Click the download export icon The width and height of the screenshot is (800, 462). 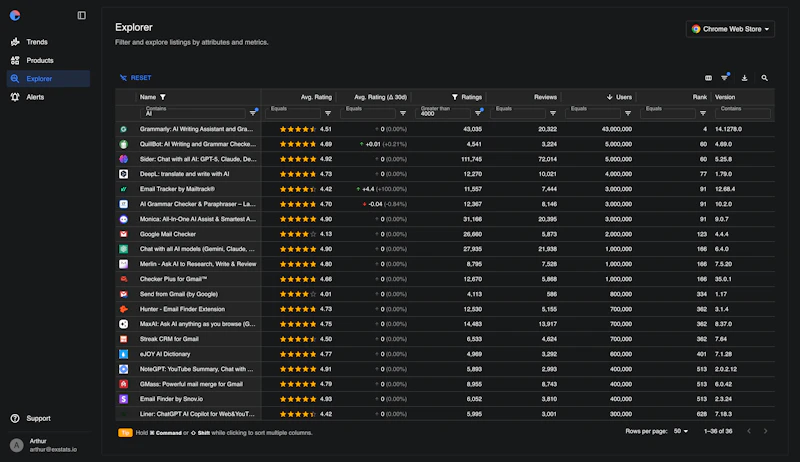pos(744,78)
